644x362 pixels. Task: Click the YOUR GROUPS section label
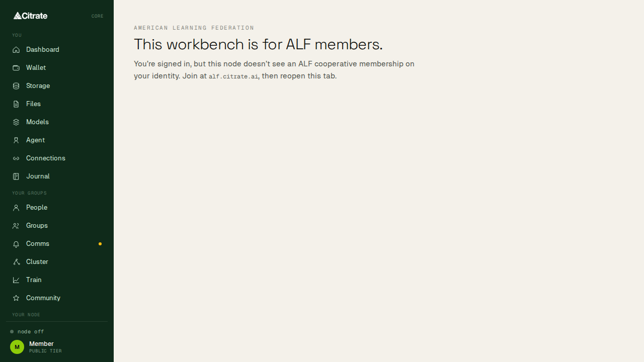tap(29, 193)
